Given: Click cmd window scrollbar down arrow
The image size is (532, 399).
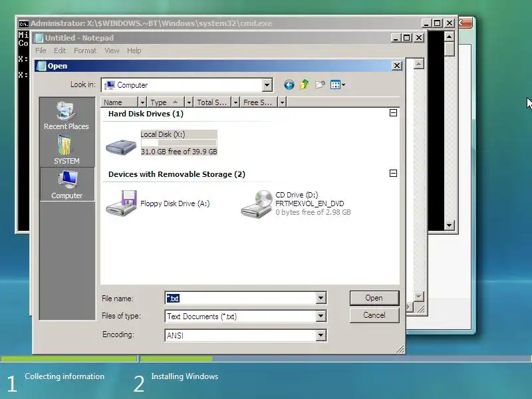Looking at the screenshot, I should click(450, 225).
